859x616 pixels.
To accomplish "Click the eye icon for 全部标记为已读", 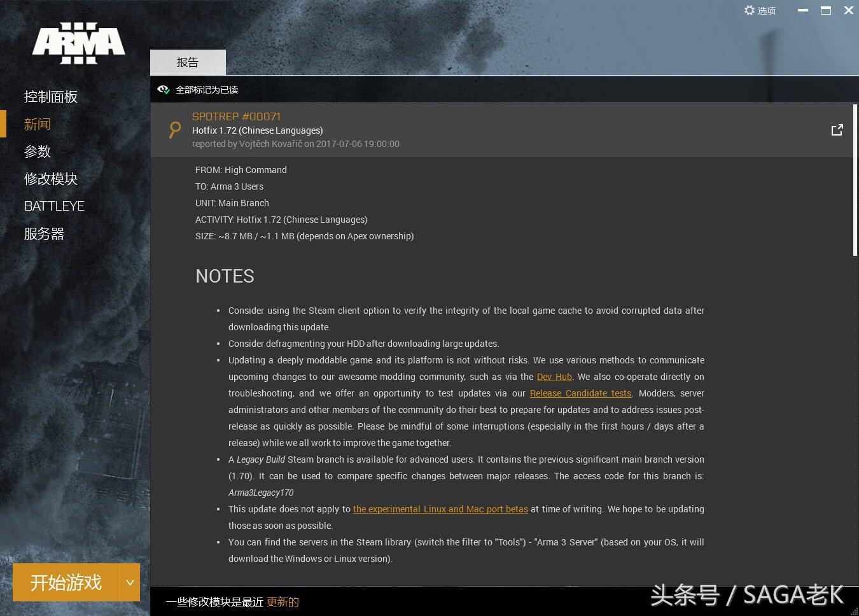I will pyautogui.click(x=164, y=90).
